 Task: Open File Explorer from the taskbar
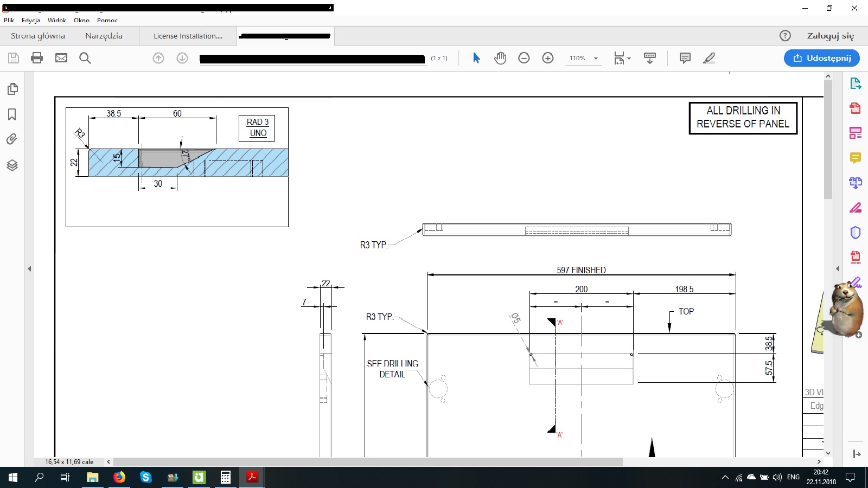point(92,477)
